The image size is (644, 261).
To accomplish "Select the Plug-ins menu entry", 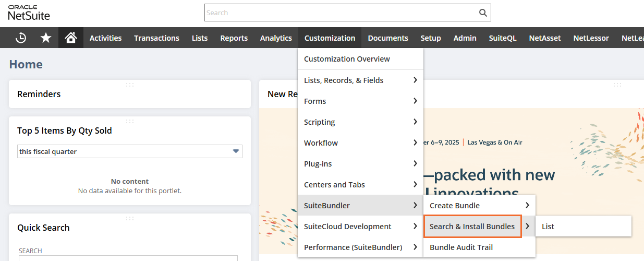I will pos(361,163).
